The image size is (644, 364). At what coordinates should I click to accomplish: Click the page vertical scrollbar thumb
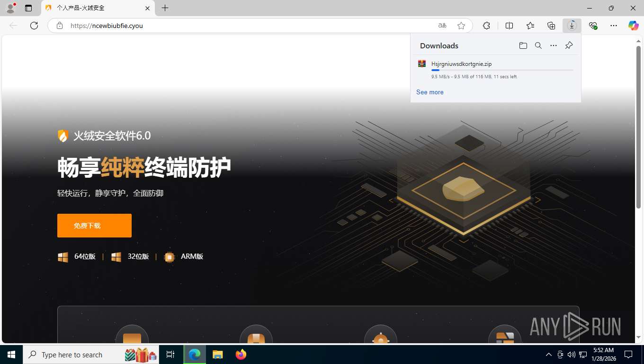(638, 128)
